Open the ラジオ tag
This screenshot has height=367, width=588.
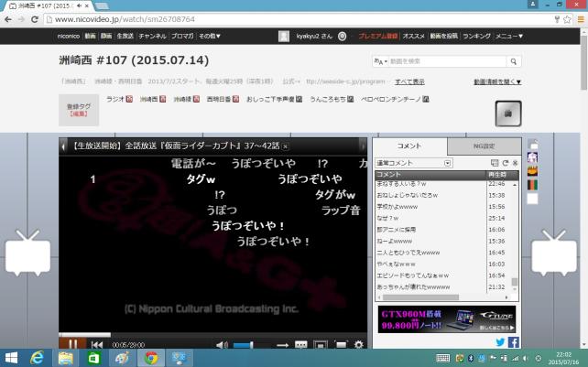point(115,99)
